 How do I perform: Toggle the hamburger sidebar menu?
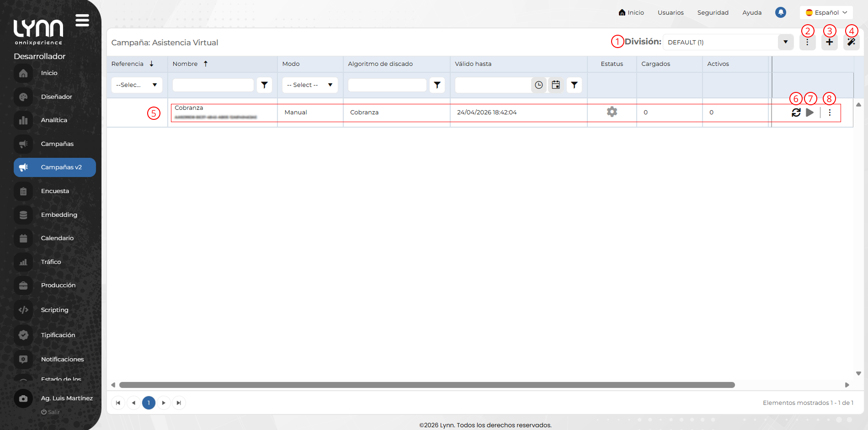(82, 20)
